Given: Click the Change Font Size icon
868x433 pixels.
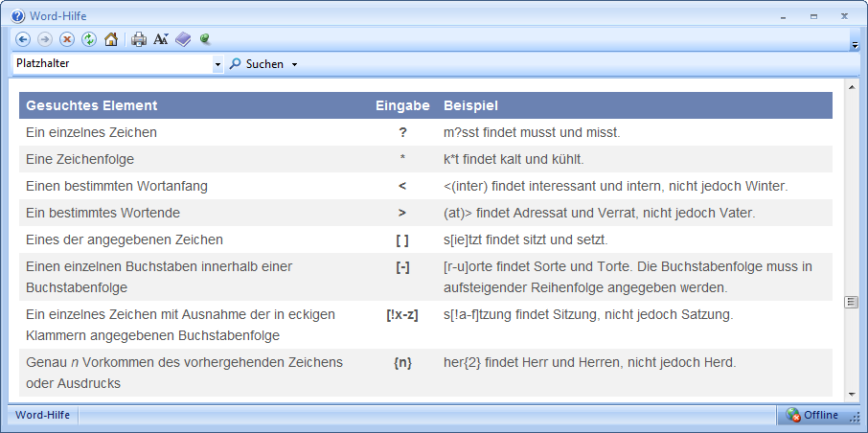Looking at the screenshot, I should coord(161,39).
